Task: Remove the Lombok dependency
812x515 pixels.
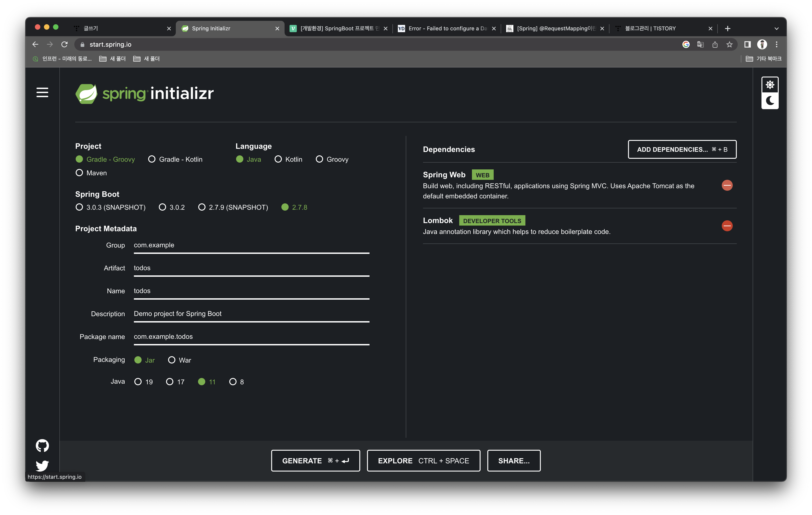Action: coord(727,226)
